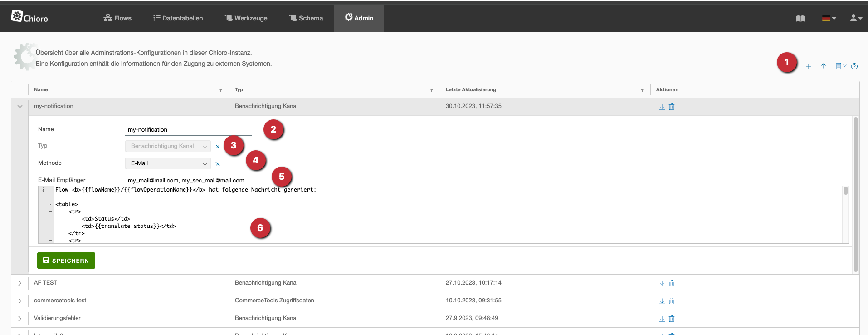Collapse the my-notification row
868x335 pixels.
[x=20, y=107]
